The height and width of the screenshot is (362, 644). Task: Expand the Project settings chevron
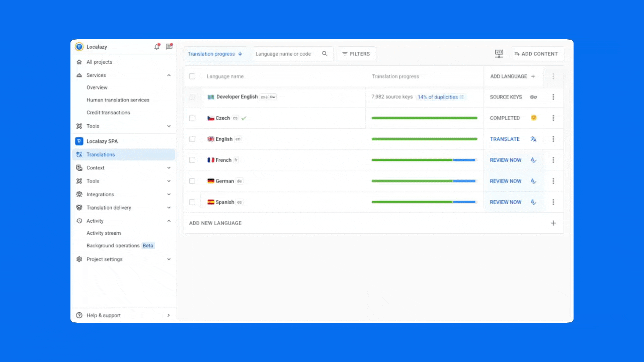tap(169, 259)
